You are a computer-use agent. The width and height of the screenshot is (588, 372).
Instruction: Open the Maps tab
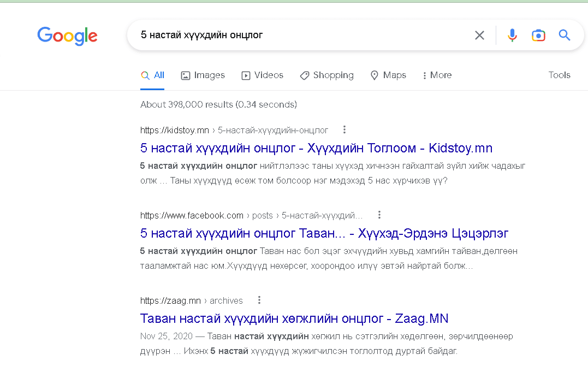coord(388,75)
